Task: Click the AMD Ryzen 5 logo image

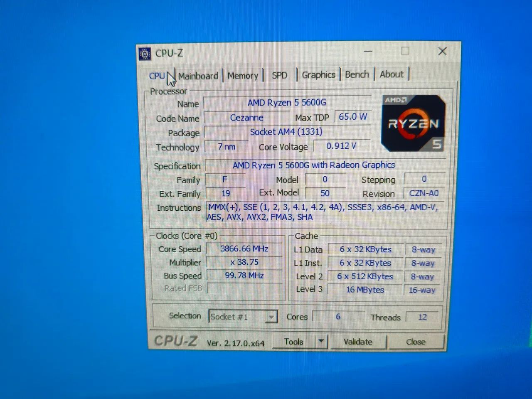Action: click(x=413, y=123)
